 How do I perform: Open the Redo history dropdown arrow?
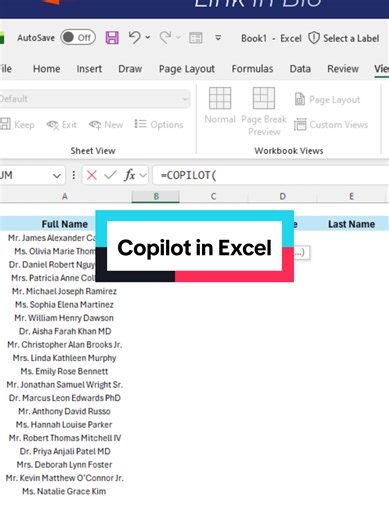pos(178,38)
